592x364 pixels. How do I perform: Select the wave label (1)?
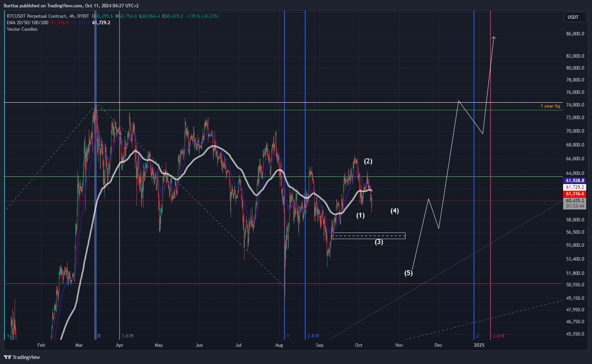(x=360, y=216)
